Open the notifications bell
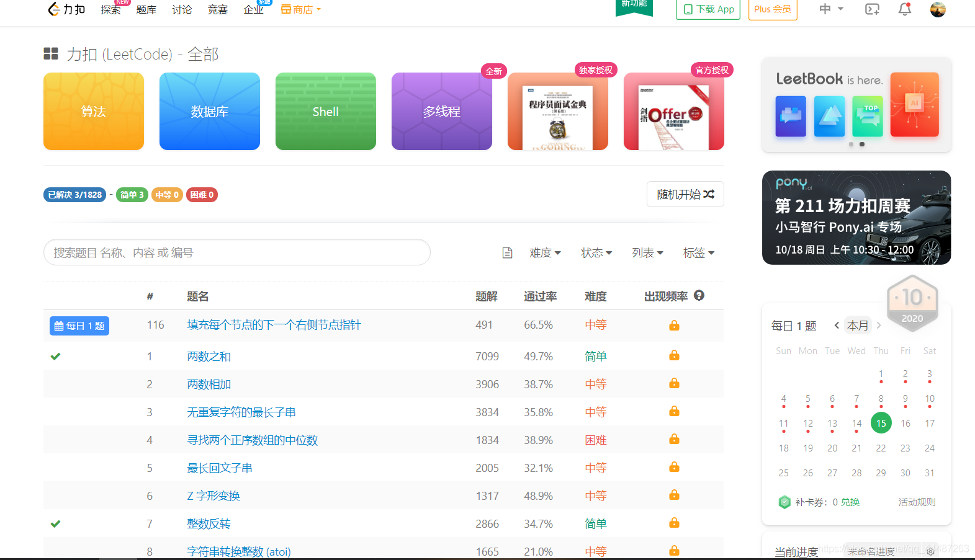The height and width of the screenshot is (560, 975). [x=905, y=9]
